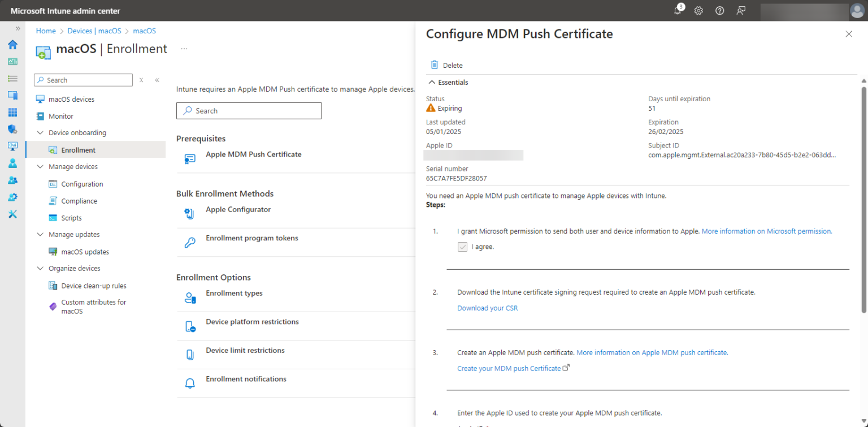Click 'Devices | macOS' breadcrumb link

tap(94, 31)
